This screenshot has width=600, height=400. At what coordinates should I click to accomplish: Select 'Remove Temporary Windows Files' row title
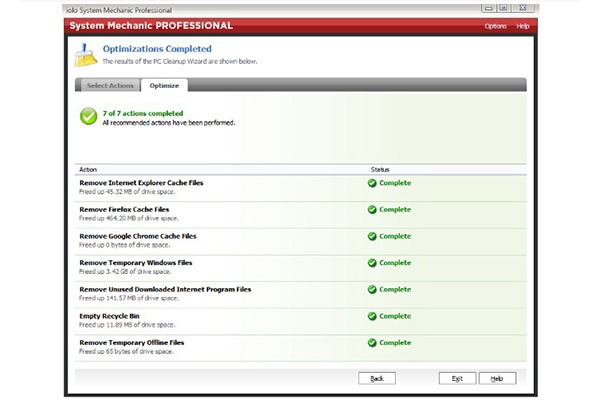(136, 263)
